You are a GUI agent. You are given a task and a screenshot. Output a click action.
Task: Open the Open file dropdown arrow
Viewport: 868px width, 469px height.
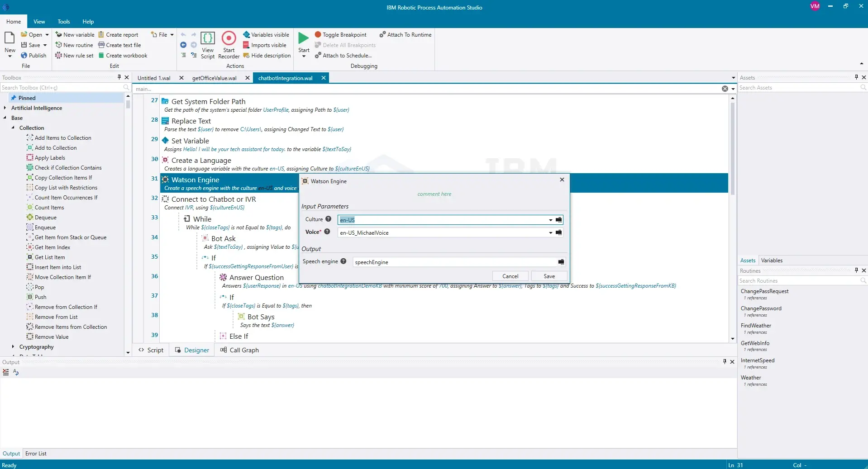[47, 34]
